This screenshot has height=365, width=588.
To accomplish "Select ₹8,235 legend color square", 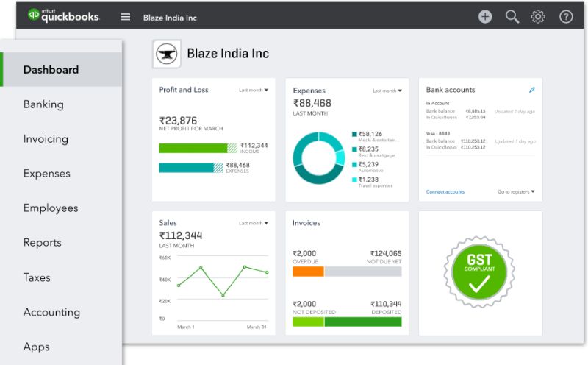I will (354, 149).
